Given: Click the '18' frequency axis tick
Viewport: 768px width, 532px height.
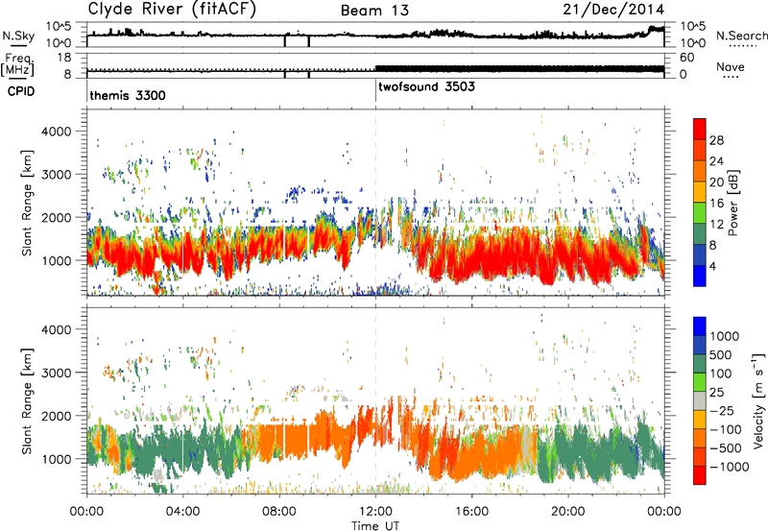Looking at the screenshot, I should pos(64,58).
